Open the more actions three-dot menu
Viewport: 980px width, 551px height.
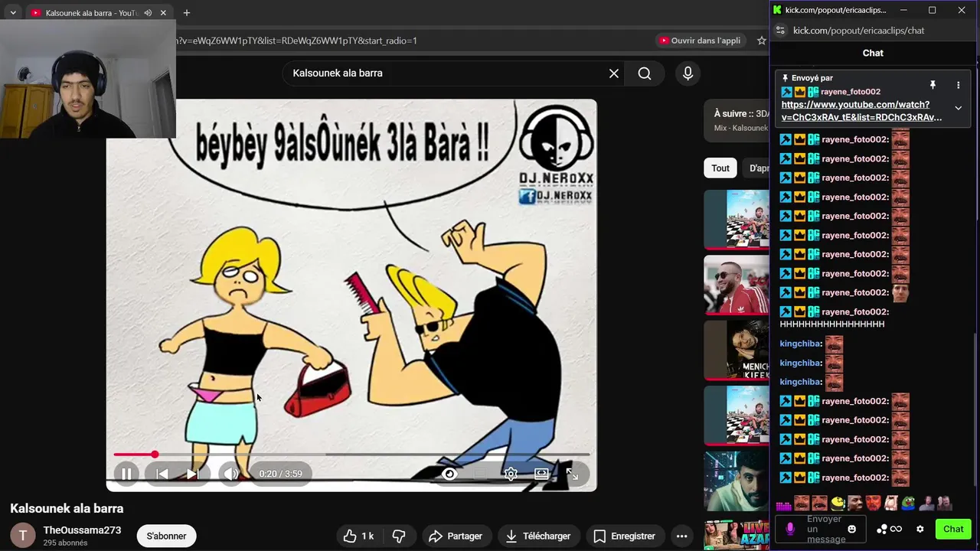(x=681, y=536)
